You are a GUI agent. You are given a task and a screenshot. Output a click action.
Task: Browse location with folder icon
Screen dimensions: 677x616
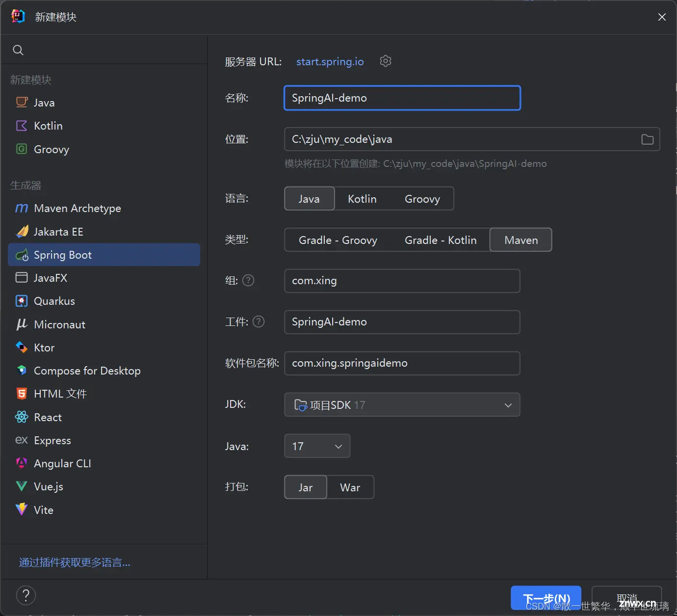648,139
